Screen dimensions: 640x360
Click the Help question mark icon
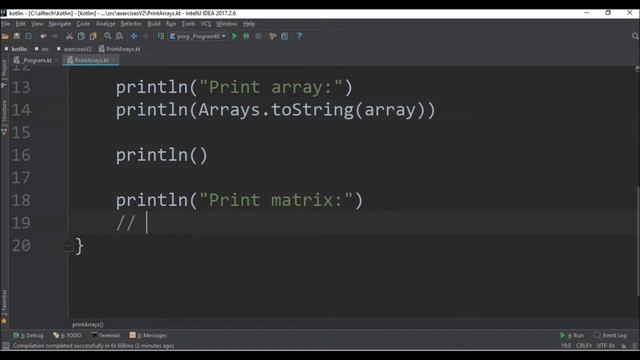tap(299, 36)
